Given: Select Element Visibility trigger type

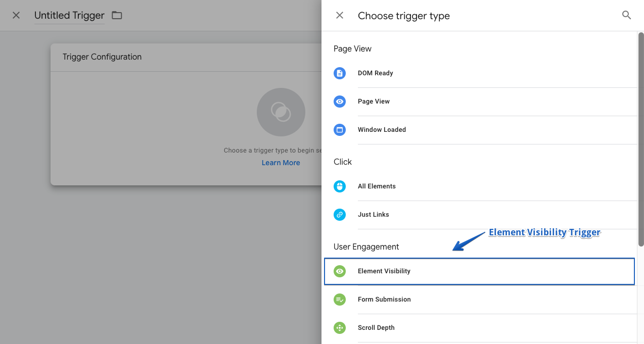Looking at the screenshot, I should tap(384, 271).
